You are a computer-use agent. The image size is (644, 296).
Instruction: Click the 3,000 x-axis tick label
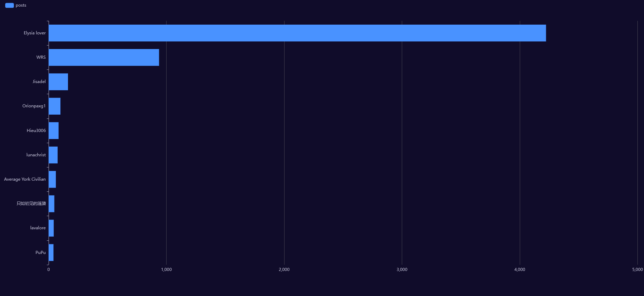pos(402,270)
